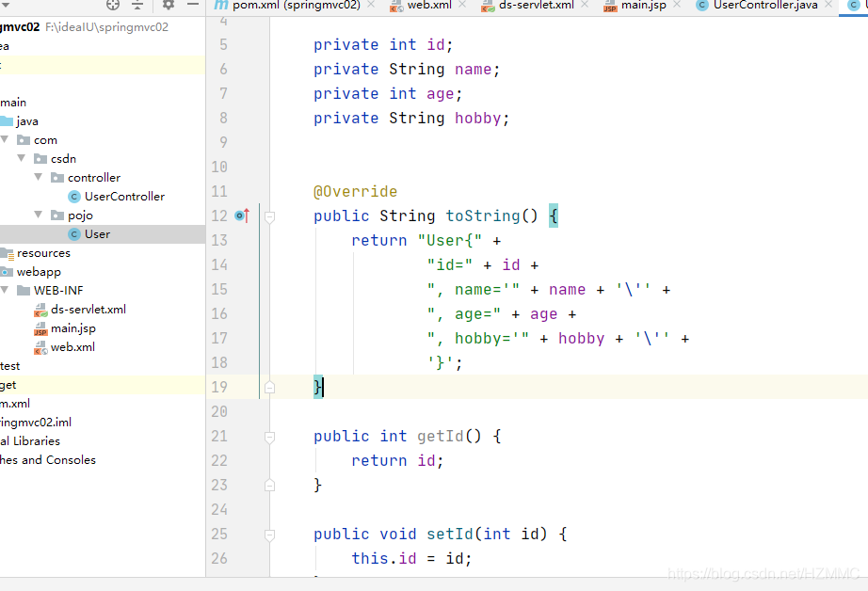Fold getId method at line 21
Screen dimensions: 868x591
tap(269, 438)
